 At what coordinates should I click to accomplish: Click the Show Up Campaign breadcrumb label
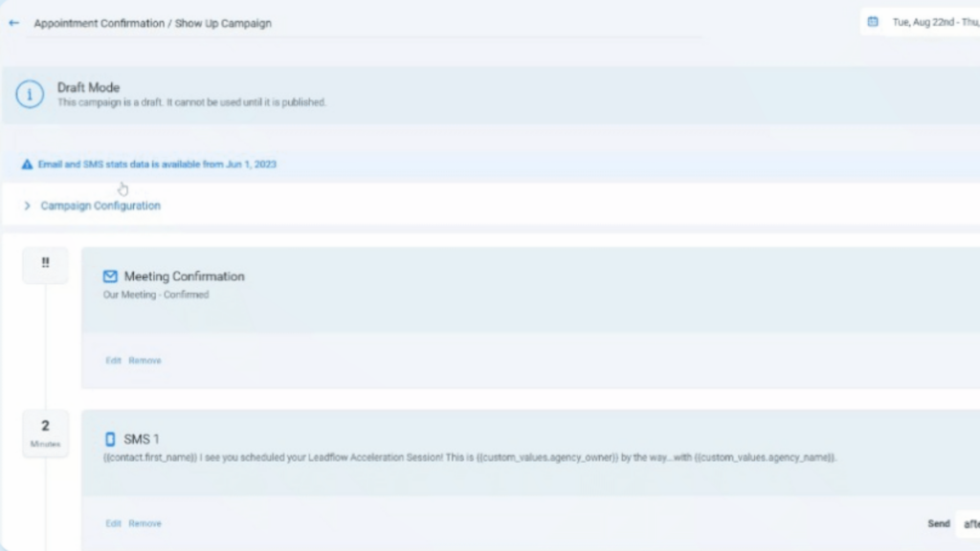(220, 22)
